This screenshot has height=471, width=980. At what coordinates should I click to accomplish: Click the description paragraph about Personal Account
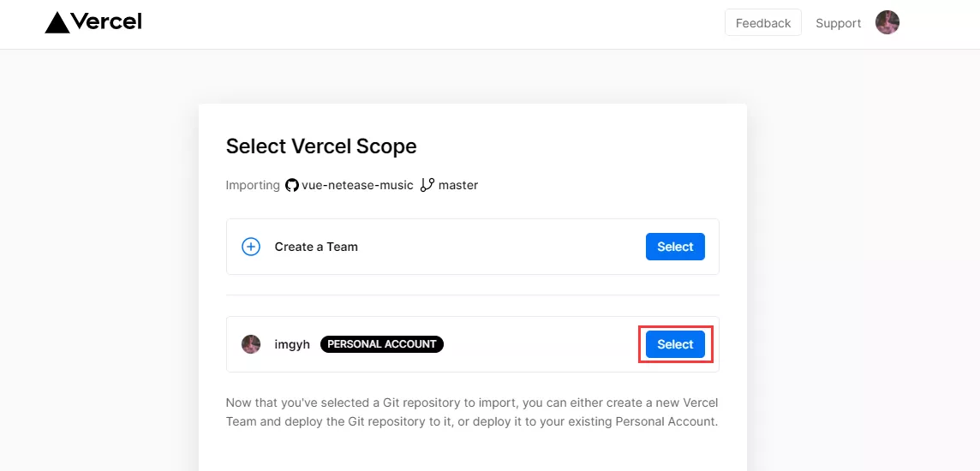[x=473, y=412]
